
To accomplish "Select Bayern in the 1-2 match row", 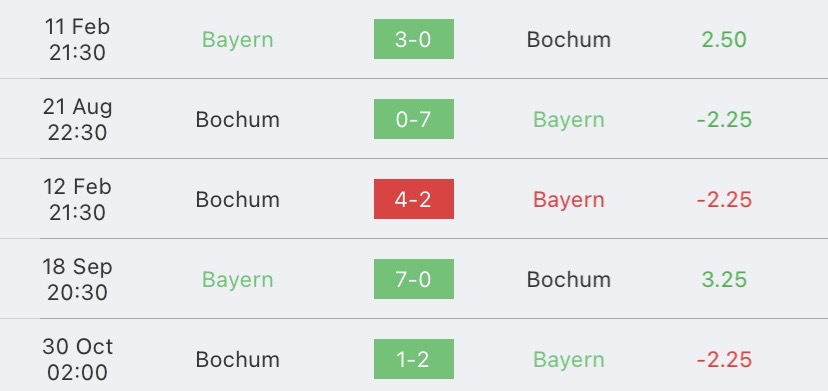I will point(569,360).
